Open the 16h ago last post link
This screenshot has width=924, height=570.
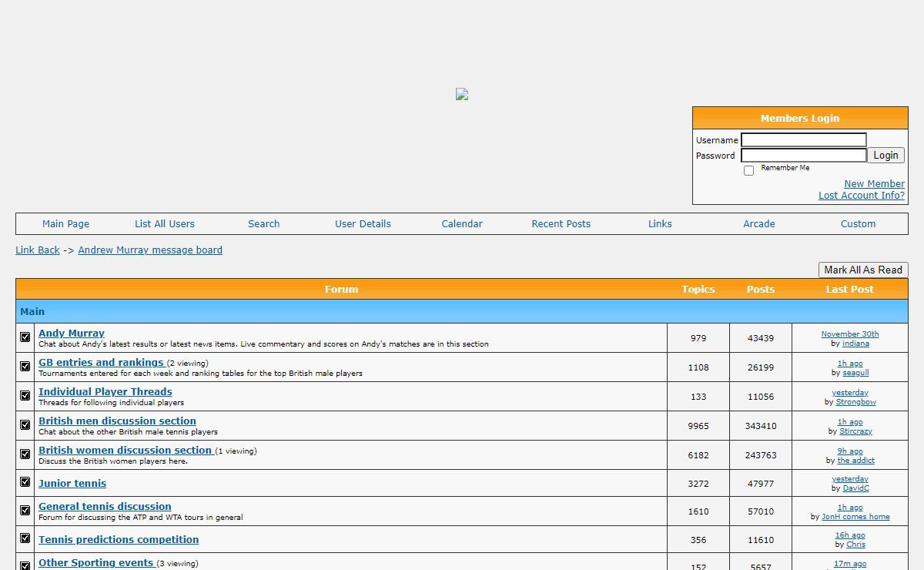tap(850, 535)
